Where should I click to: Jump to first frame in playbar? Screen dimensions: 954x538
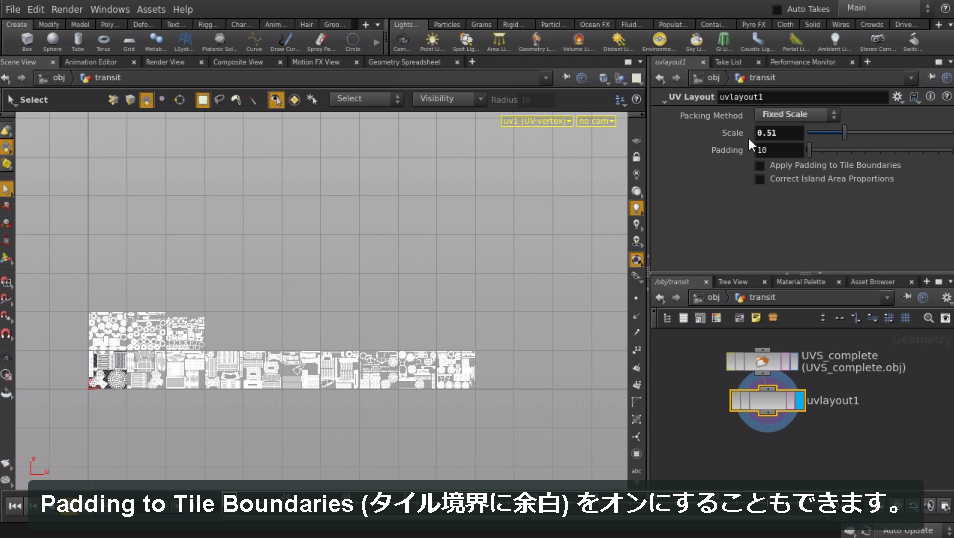(x=15, y=506)
